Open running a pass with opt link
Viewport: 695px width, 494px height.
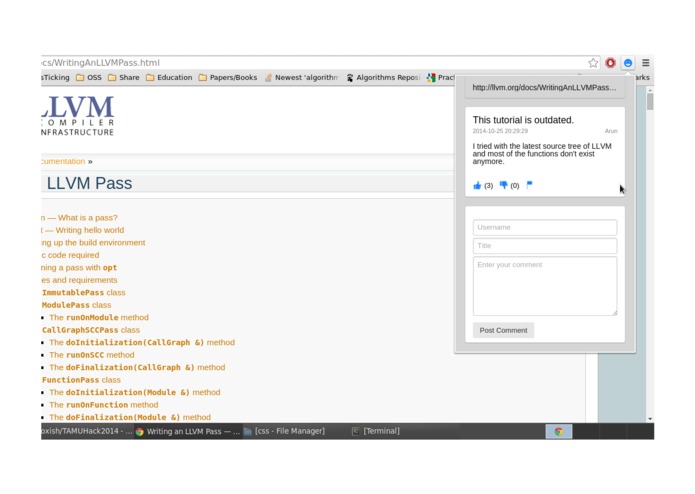79,268
